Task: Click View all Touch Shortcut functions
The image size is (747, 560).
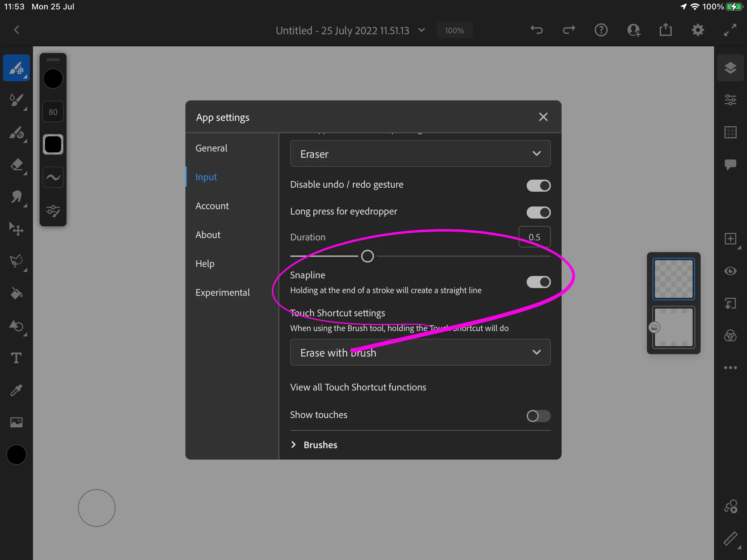Action: pyautogui.click(x=358, y=387)
